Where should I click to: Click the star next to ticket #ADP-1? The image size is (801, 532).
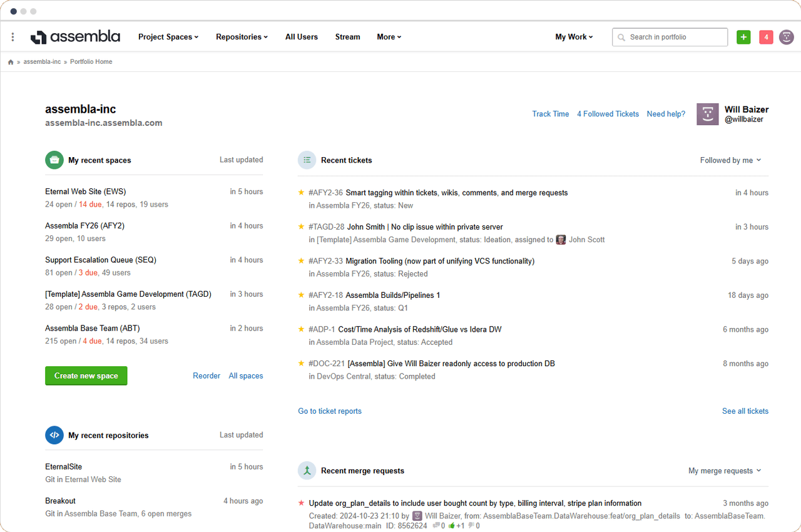tap(302, 329)
